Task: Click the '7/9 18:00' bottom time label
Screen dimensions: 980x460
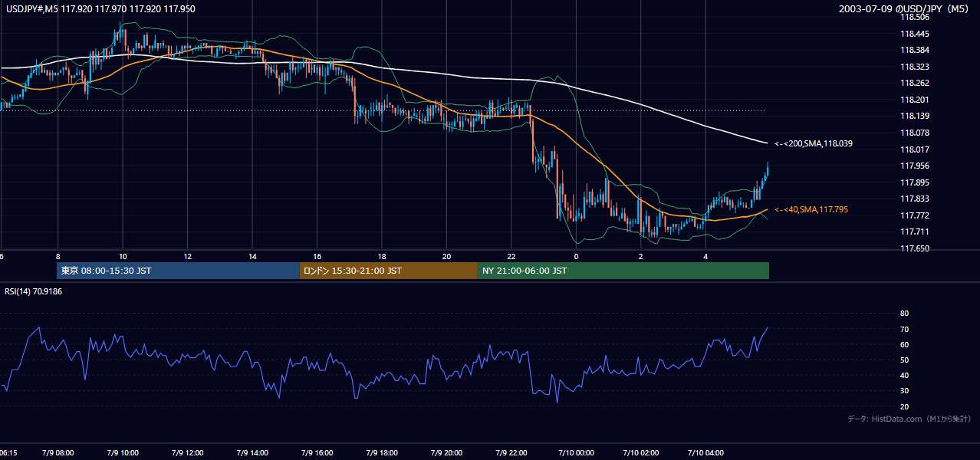Action: coord(382,453)
